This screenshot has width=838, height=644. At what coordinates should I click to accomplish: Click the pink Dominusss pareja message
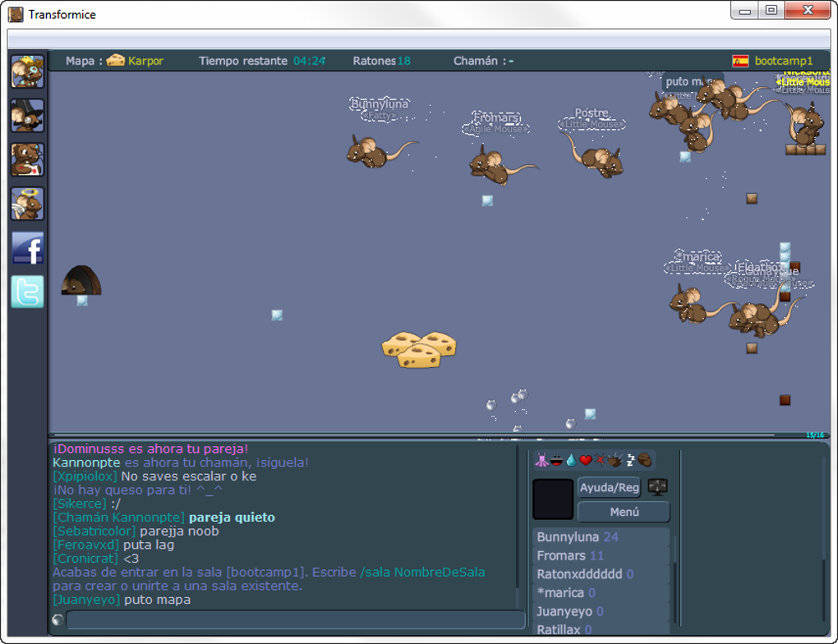click(150, 449)
